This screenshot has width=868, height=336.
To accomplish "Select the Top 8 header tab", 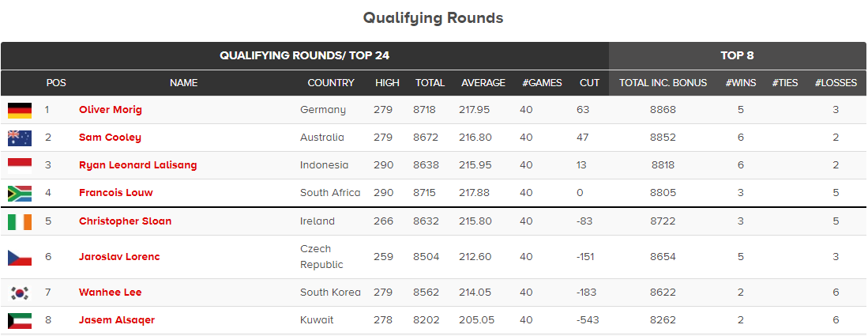I will point(738,55).
